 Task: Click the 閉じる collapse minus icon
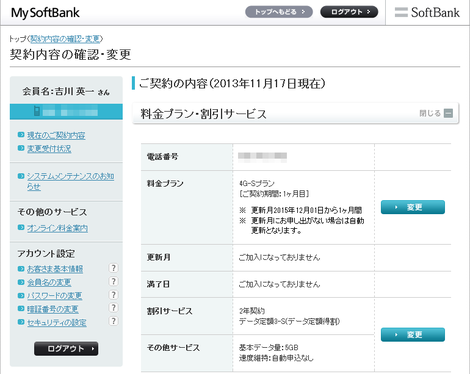coord(448,113)
